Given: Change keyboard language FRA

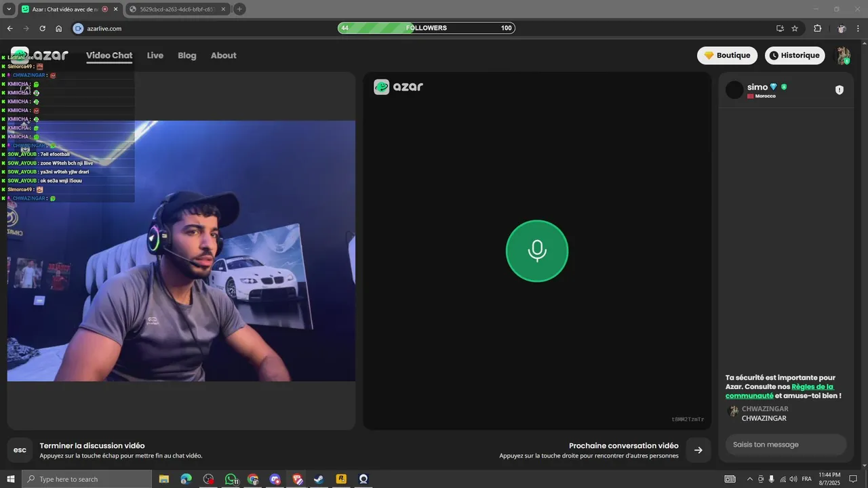Looking at the screenshot, I should tap(807, 479).
